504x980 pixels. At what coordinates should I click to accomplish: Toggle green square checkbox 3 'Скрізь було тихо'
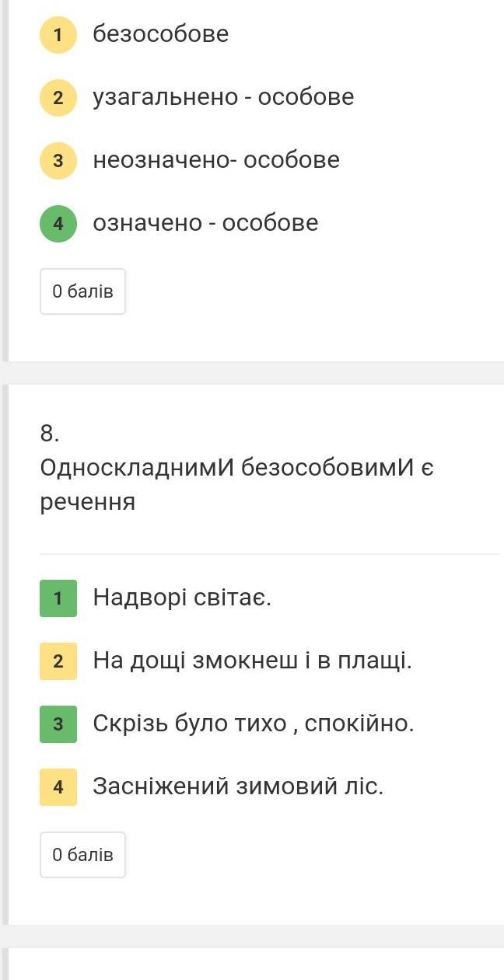coord(58,724)
